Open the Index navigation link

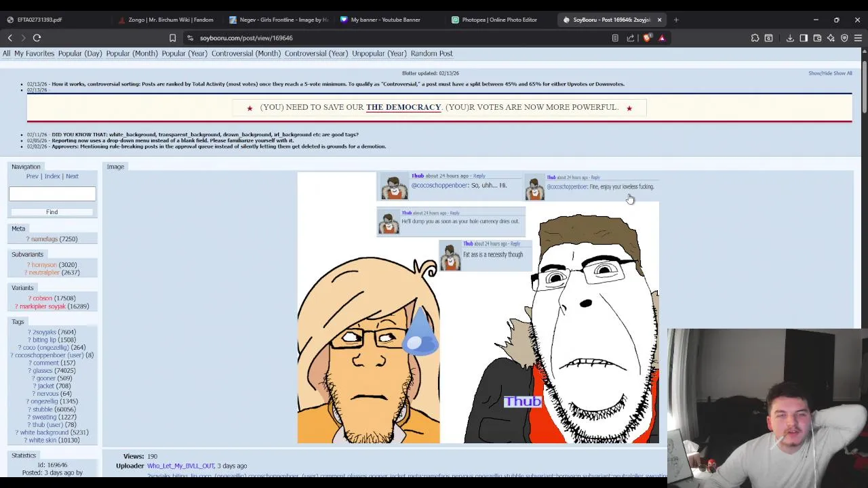point(52,176)
